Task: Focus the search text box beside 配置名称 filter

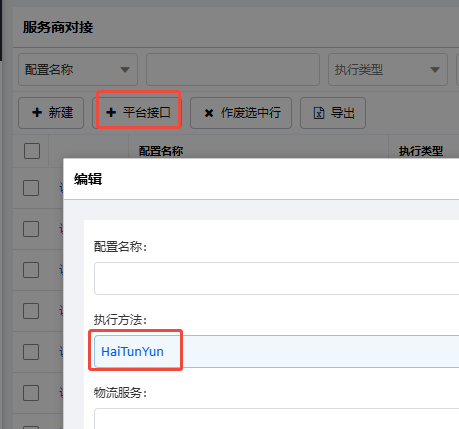Action: [x=233, y=70]
